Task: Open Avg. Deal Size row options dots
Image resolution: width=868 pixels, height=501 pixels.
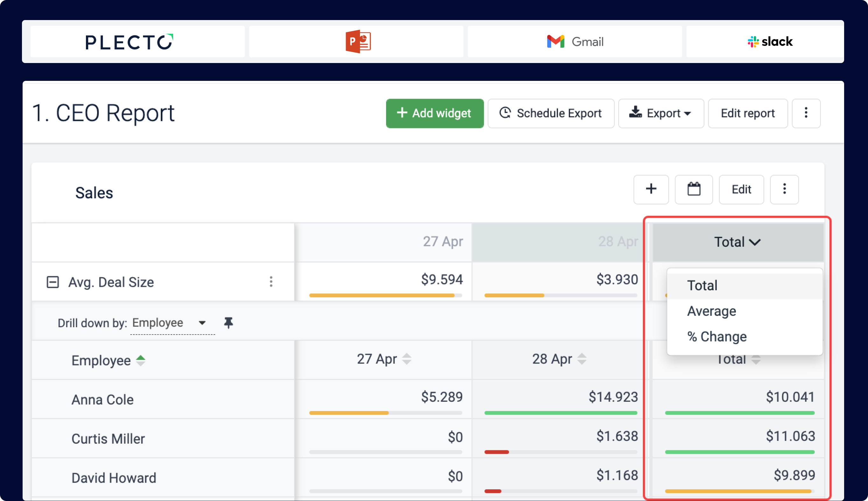Action: click(x=271, y=282)
